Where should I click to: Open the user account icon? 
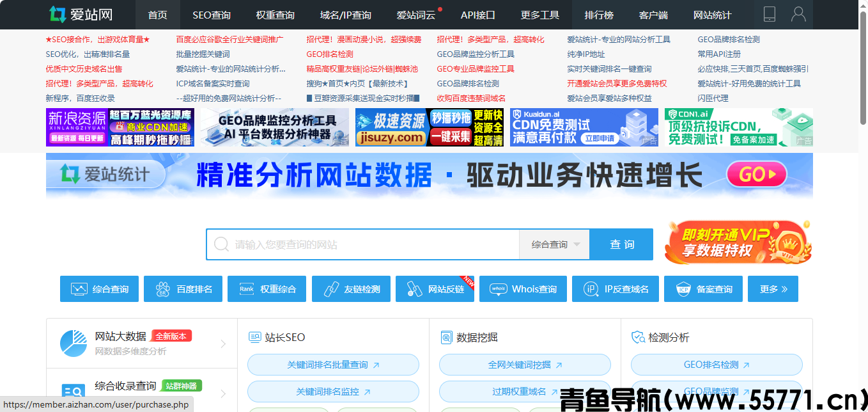tap(798, 14)
